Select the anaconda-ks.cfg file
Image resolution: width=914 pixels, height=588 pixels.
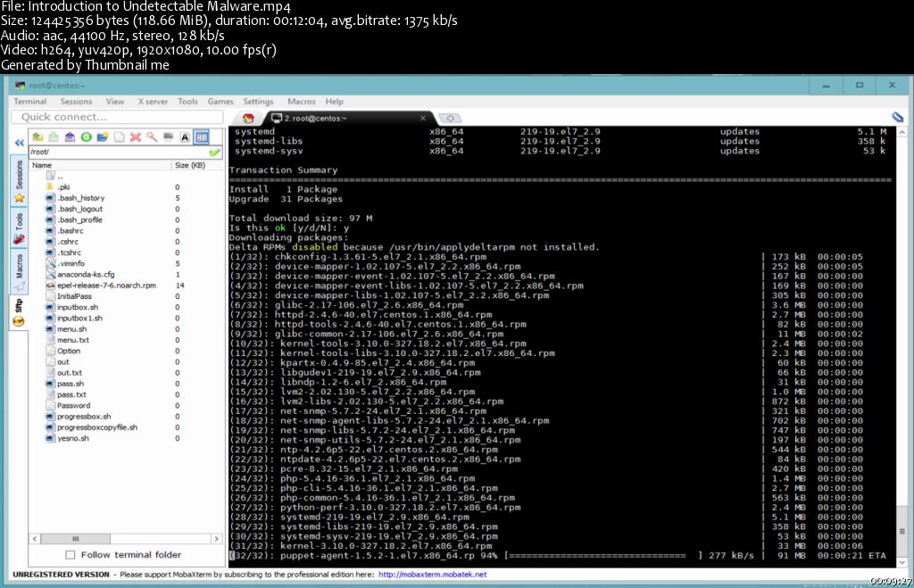click(x=80, y=275)
